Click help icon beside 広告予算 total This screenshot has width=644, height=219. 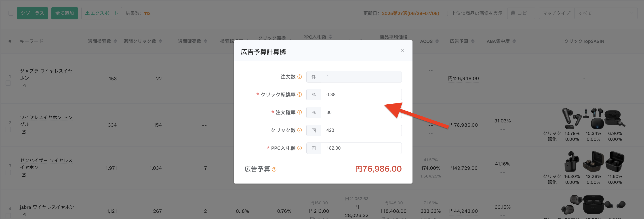[274, 170]
